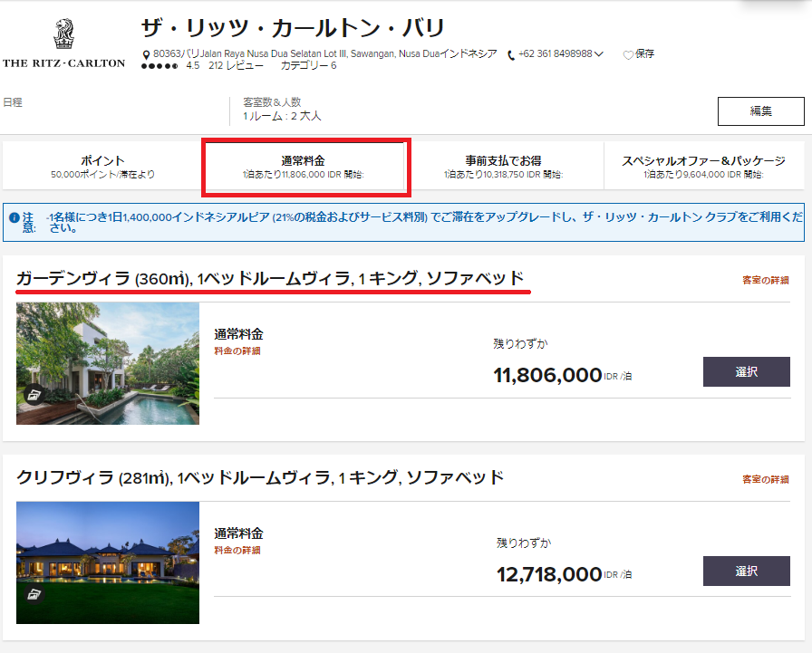The image size is (812, 653).
Task: Click the phone icon beside +62 number
Action: 511,55
